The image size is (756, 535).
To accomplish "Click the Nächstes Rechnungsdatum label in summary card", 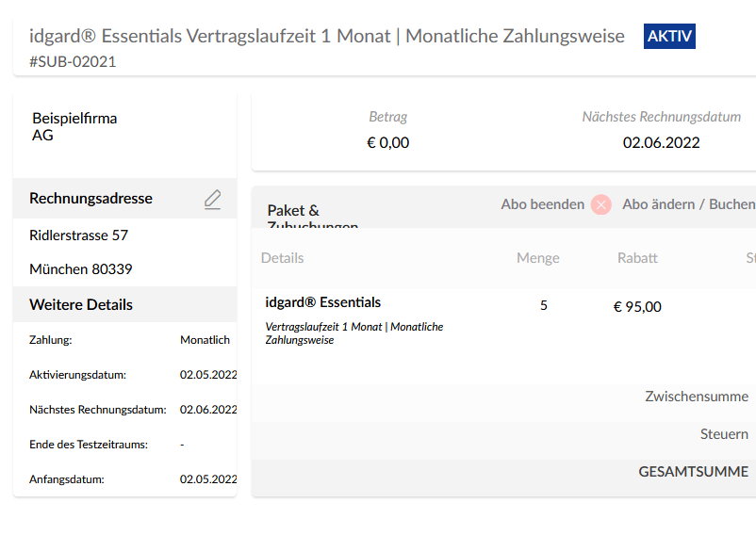I will (661, 117).
